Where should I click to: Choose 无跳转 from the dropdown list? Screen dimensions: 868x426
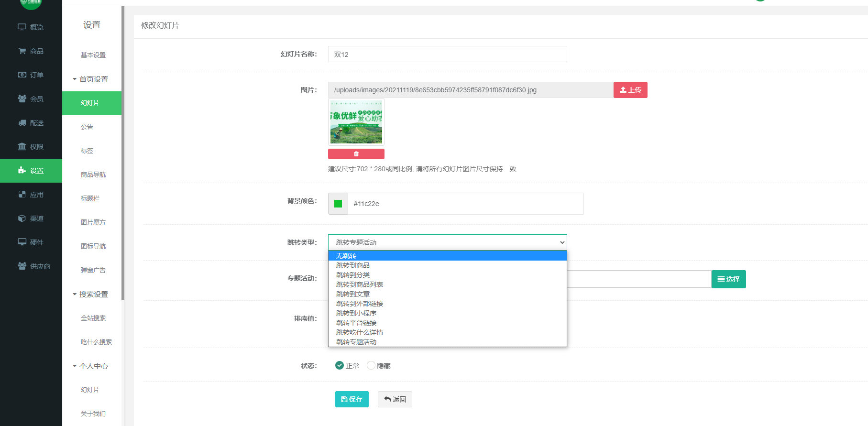coord(448,256)
